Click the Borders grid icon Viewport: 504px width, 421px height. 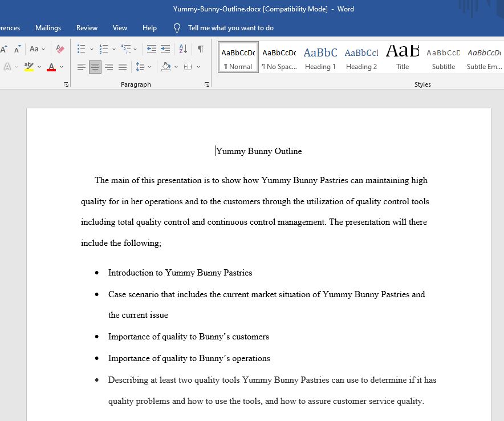tap(188, 67)
